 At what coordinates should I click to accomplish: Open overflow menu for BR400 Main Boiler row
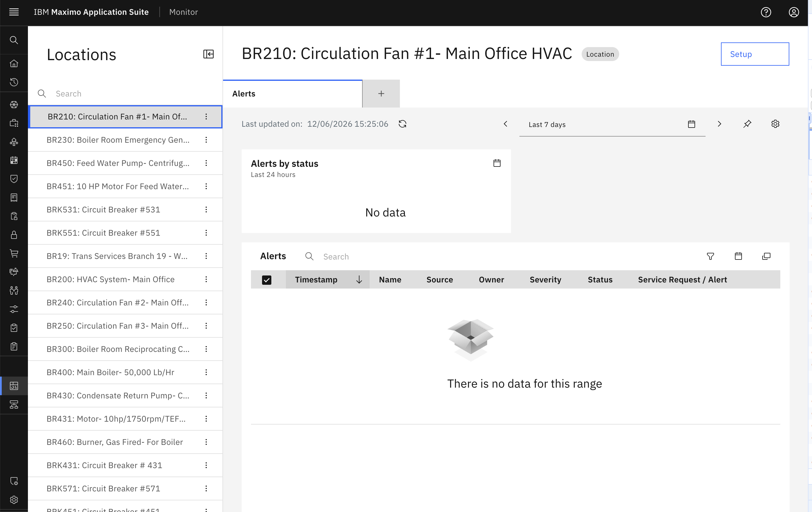pos(206,372)
